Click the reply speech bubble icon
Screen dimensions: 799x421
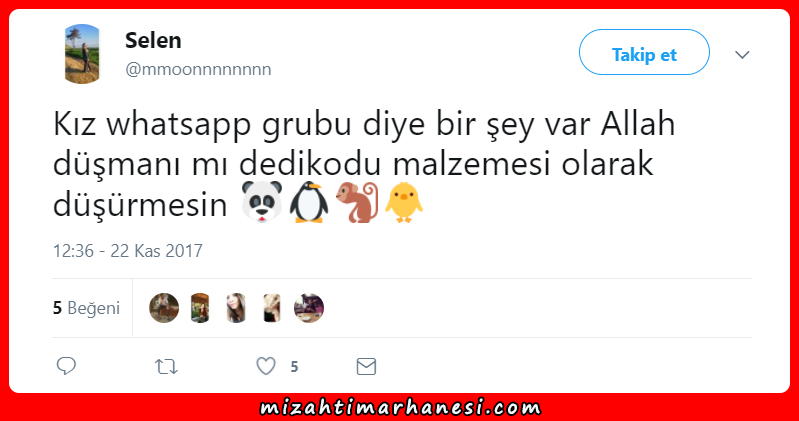coord(66,366)
